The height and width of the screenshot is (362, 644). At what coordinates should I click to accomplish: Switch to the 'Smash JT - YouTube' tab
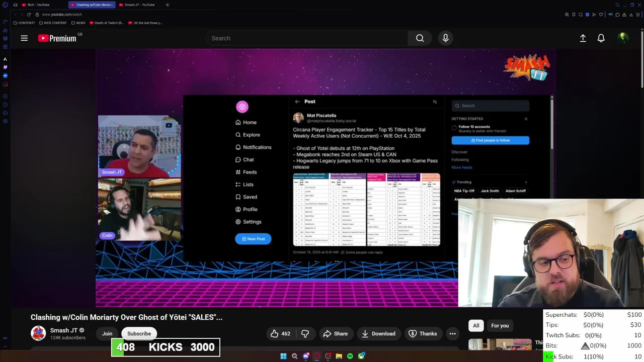(x=139, y=5)
